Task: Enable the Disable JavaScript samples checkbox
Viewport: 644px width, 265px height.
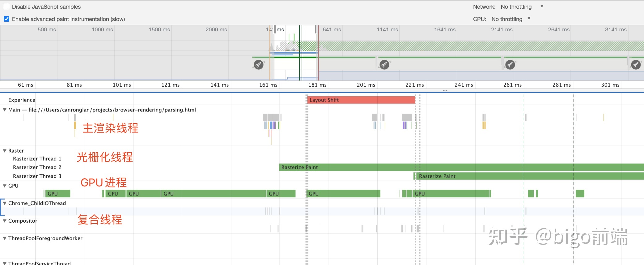Action: pyautogui.click(x=6, y=7)
